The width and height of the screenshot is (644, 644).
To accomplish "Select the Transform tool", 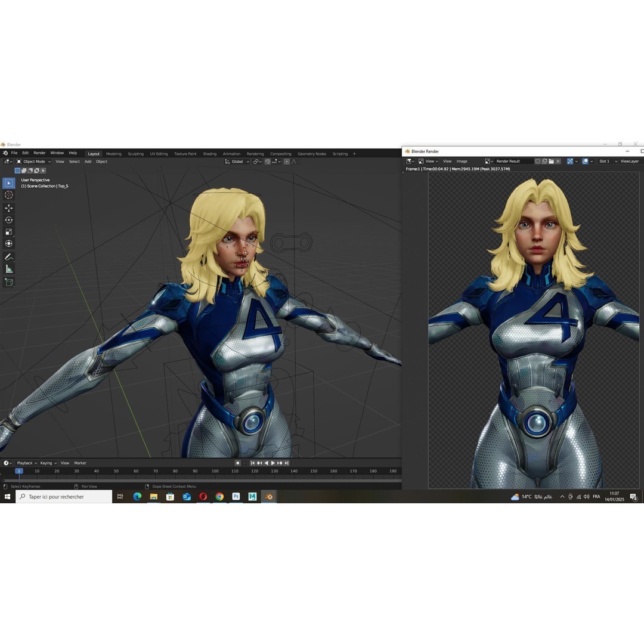I will [x=8, y=244].
